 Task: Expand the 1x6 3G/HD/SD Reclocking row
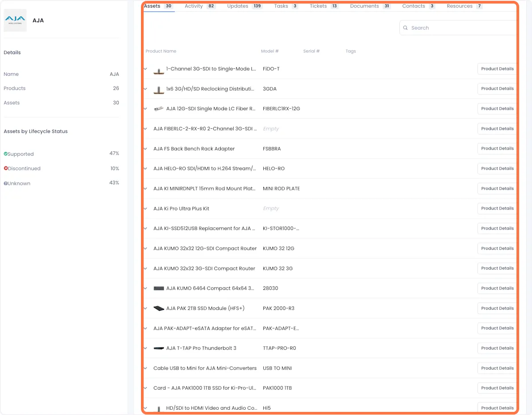pos(145,89)
